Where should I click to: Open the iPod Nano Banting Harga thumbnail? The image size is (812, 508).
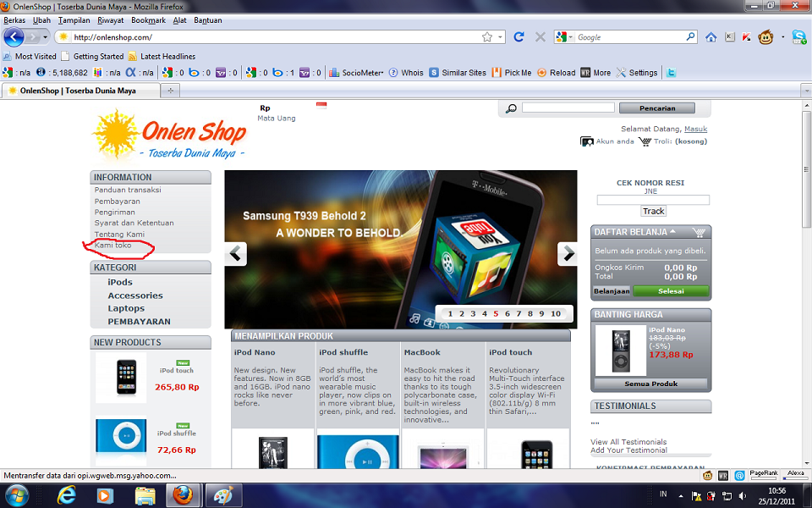pyautogui.click(x=621, y=351)
